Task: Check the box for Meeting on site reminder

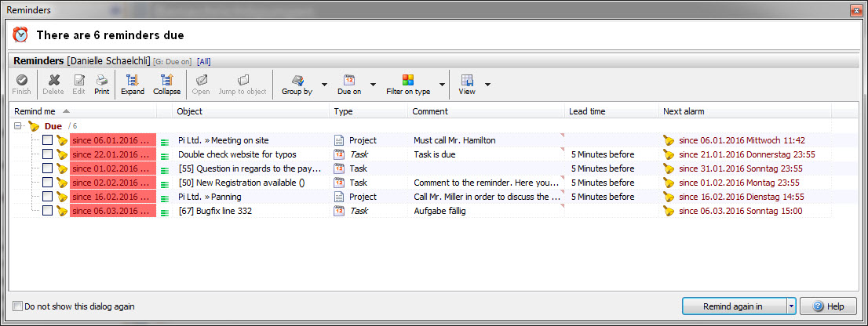Action: [x=48, y=140]
